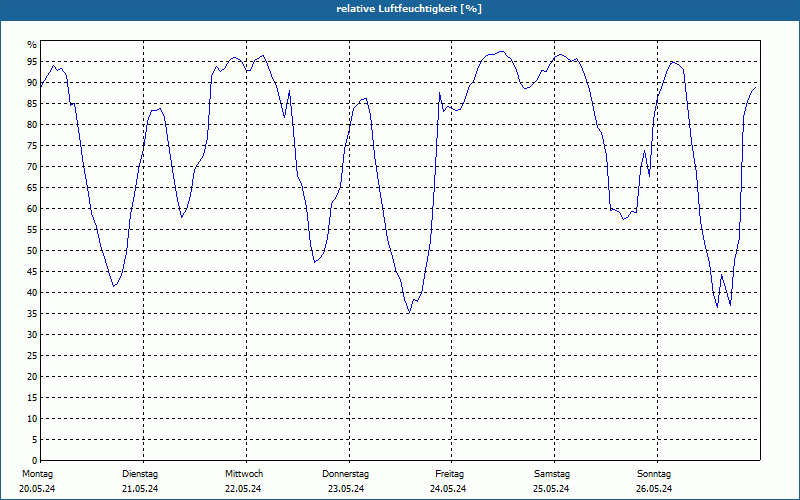Click the date label 21.05.24
This screenshot has width=800, height=500.
click(x=140, y=489)
